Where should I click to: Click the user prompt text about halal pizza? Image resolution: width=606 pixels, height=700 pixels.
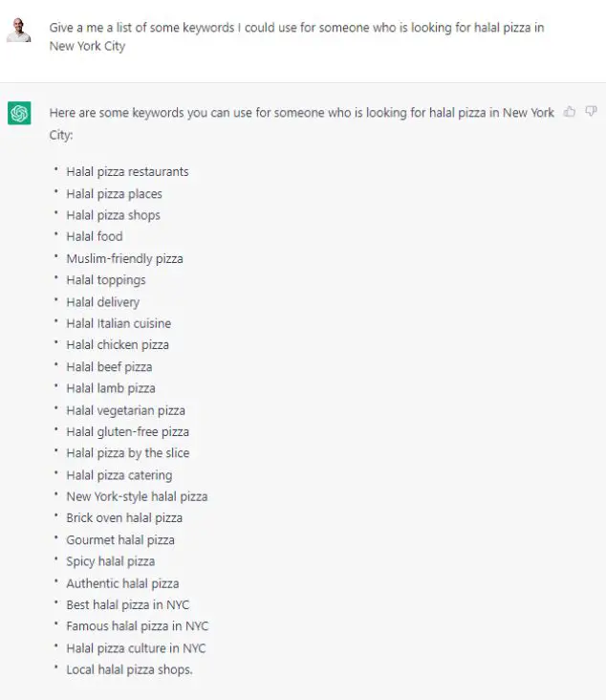pos(296,36)
